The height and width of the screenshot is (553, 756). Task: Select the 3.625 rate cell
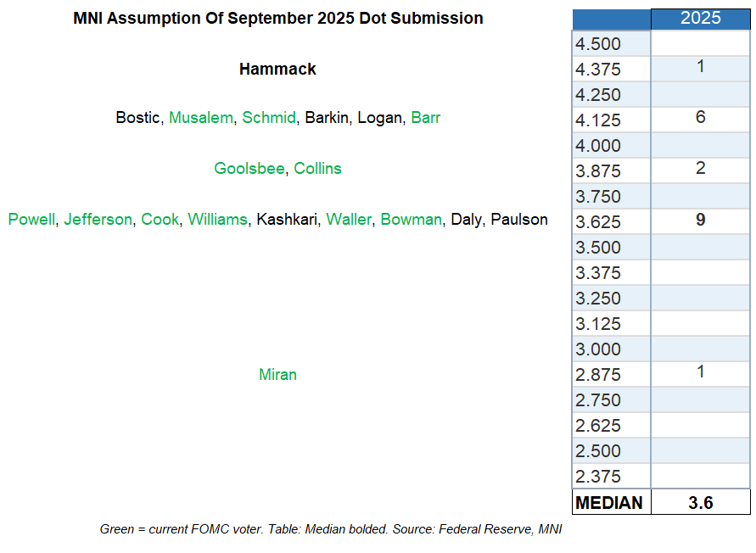(598, 222)
